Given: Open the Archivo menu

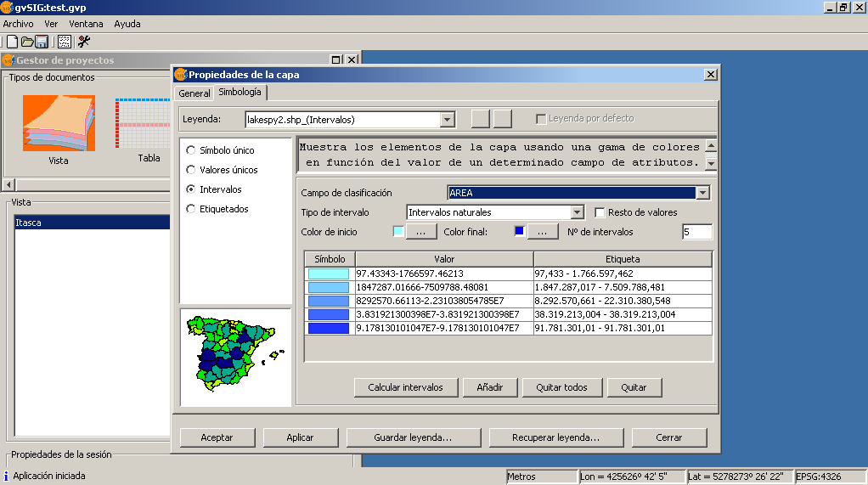Looking at the screenshot, I should pyautogui.click(x=18, y=24).
